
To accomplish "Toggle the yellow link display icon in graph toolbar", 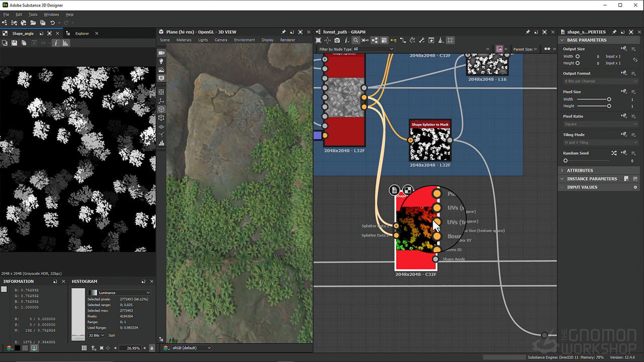I will point(393,40).
